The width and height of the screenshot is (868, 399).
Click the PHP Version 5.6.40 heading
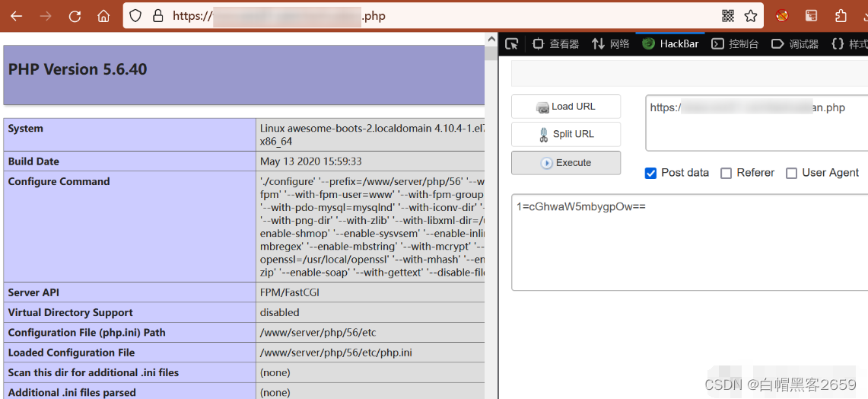[x=78, y=70]
